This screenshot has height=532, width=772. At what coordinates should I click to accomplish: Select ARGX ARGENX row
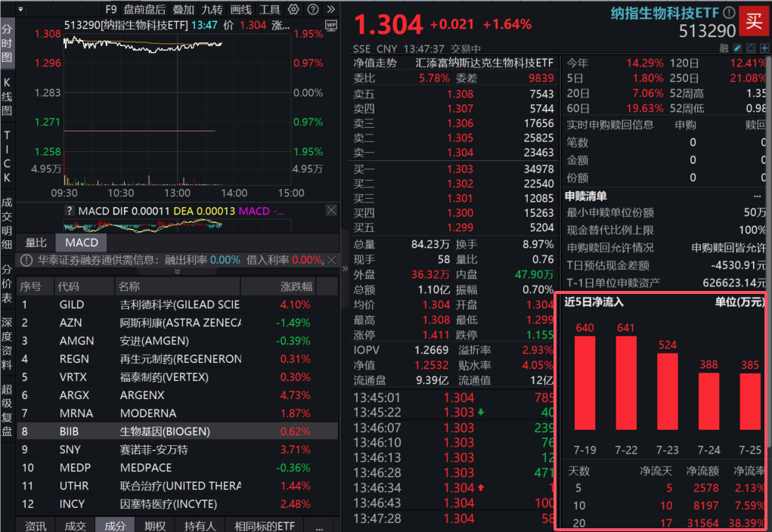(177, 395)
